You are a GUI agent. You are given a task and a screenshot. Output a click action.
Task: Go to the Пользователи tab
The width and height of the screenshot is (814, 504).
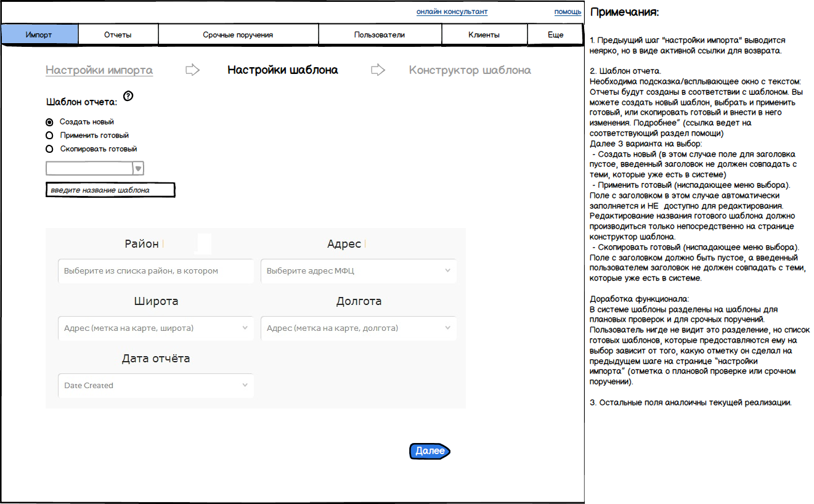click(380, 35)
